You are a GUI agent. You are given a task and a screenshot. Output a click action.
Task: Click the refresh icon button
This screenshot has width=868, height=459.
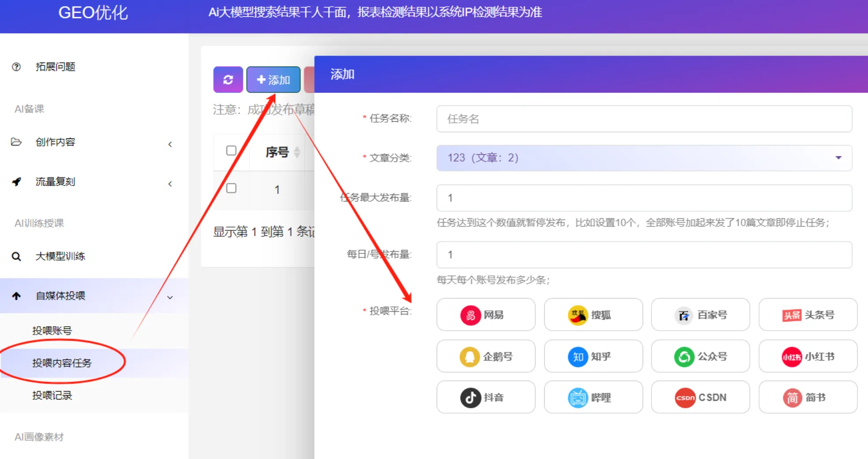(228, 80)
